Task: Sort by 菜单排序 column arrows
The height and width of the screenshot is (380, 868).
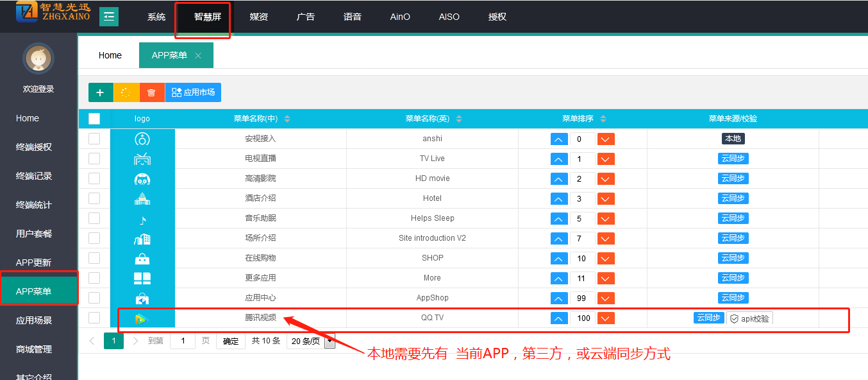Action: (x=603, y=119)
